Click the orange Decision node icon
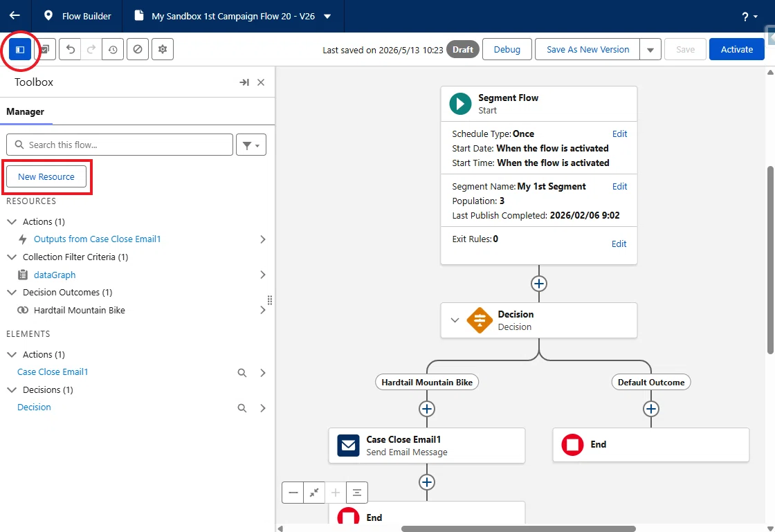Image resolution: width=775 pixels, height=532 pixels. click(x=480, y=320)
